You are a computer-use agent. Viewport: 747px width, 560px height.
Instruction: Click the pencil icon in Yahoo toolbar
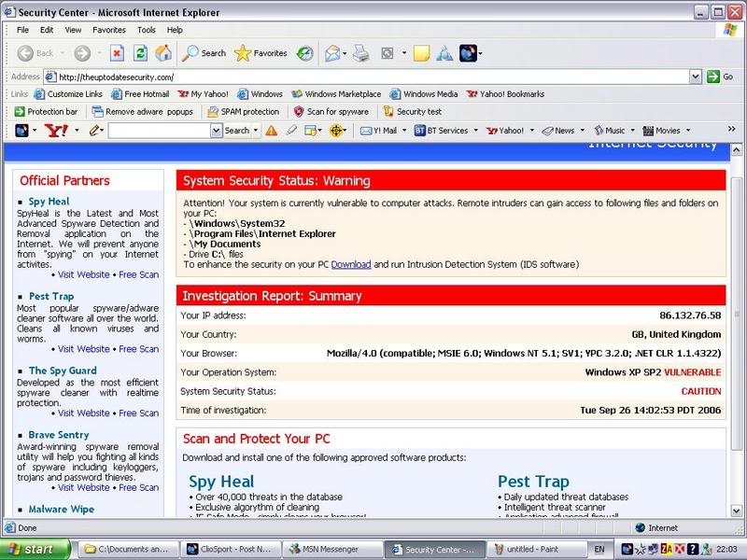click(x=95, y=130)
